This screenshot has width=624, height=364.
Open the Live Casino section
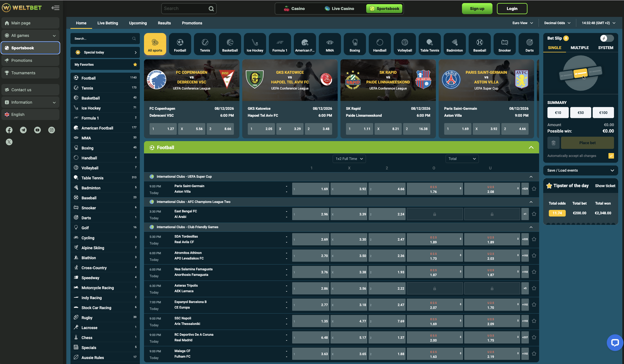339,9
